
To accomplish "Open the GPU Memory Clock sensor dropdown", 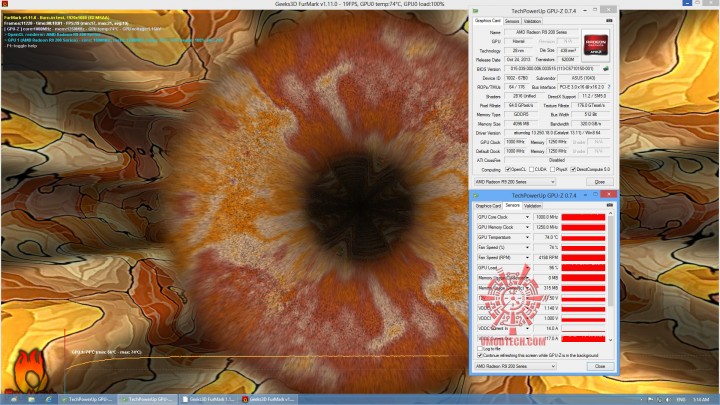I will pyautogui.click(x=527, y=227).
